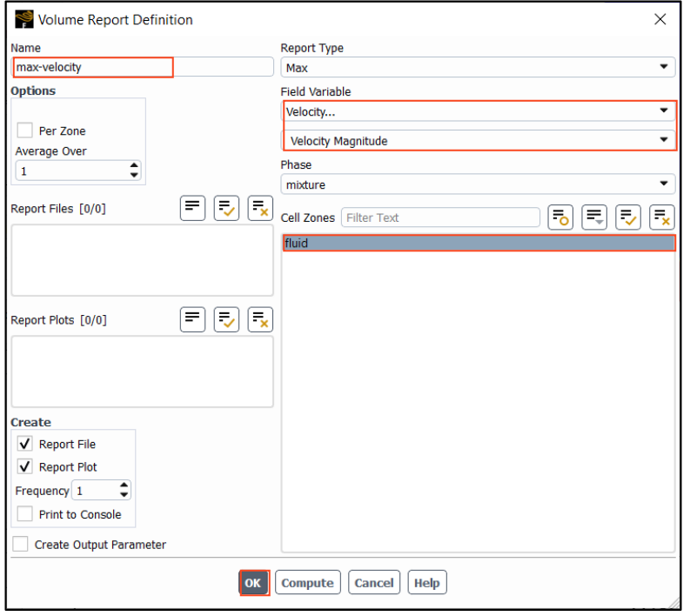Select the fluid cell zone entry
The height and width of the screenshot is (616, 690).
point(478,244)
